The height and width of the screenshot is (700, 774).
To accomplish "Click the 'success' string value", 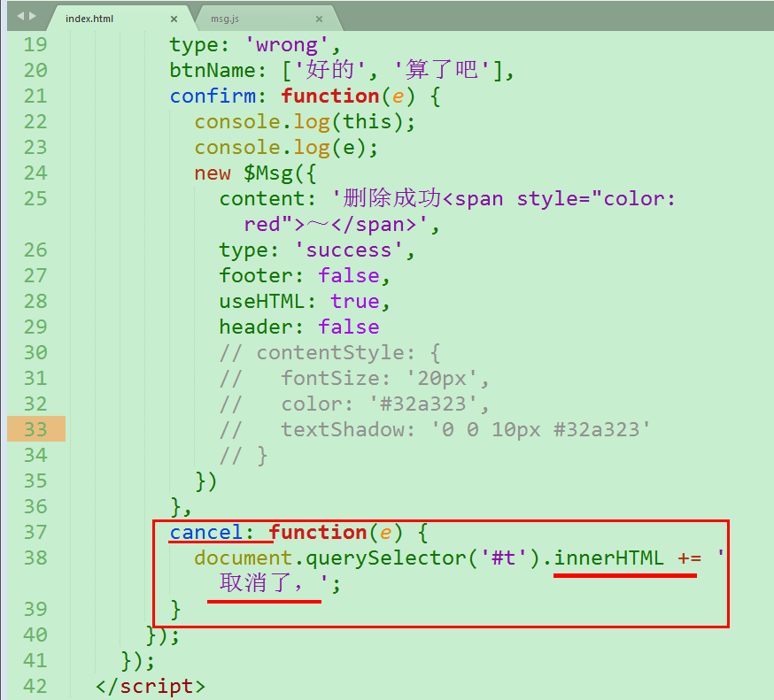I will [x=349, y=250].
